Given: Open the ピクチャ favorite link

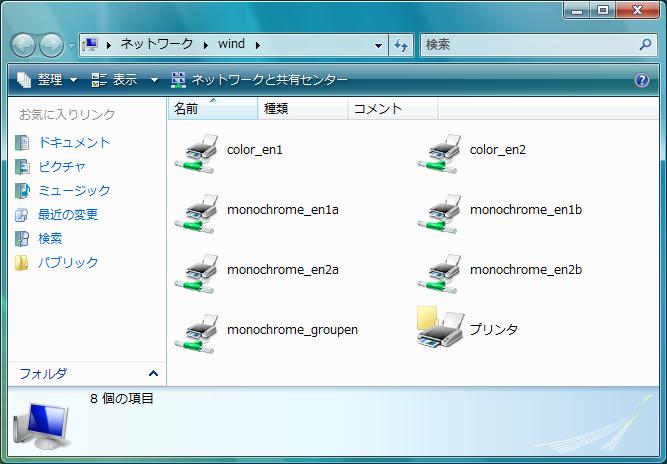Looking at the screenshot, I should click(62, 166).
